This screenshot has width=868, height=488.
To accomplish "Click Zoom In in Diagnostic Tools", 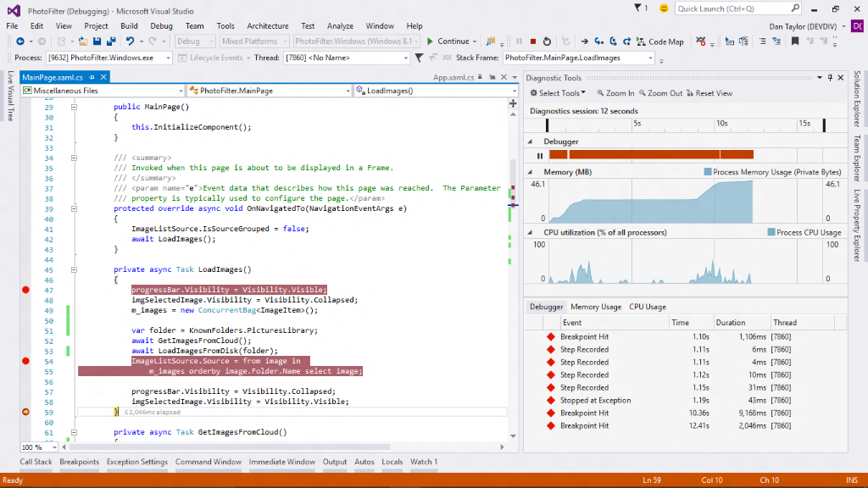I will [x=615, y=93].
